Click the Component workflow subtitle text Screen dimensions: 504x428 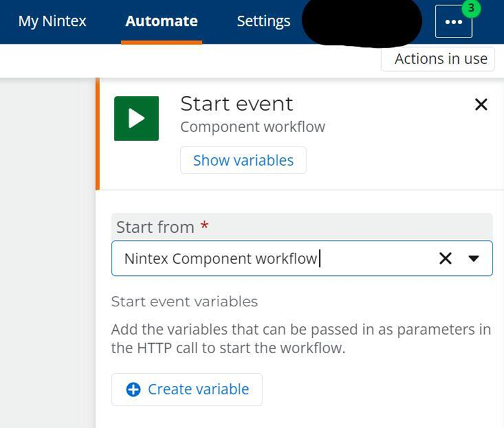pyautogui.click(x=253, y=127)
